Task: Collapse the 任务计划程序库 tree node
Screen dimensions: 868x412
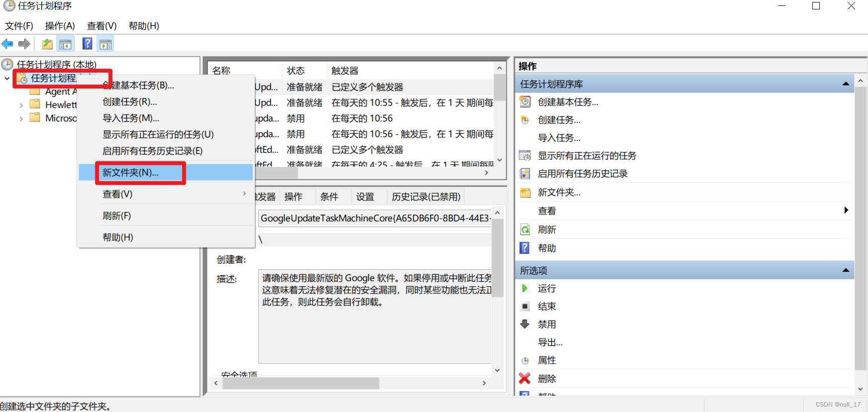Action: (7, 78)
